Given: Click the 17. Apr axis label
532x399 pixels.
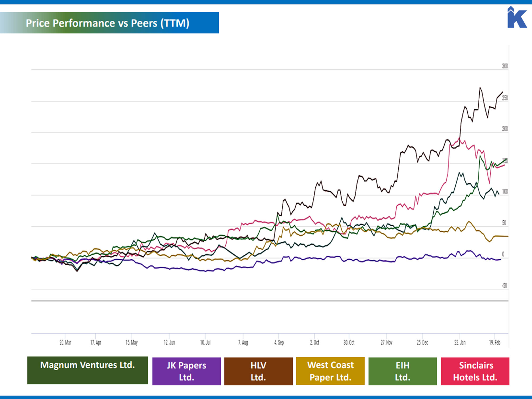Looking at the screenshot, I should (x=96, y=342).
